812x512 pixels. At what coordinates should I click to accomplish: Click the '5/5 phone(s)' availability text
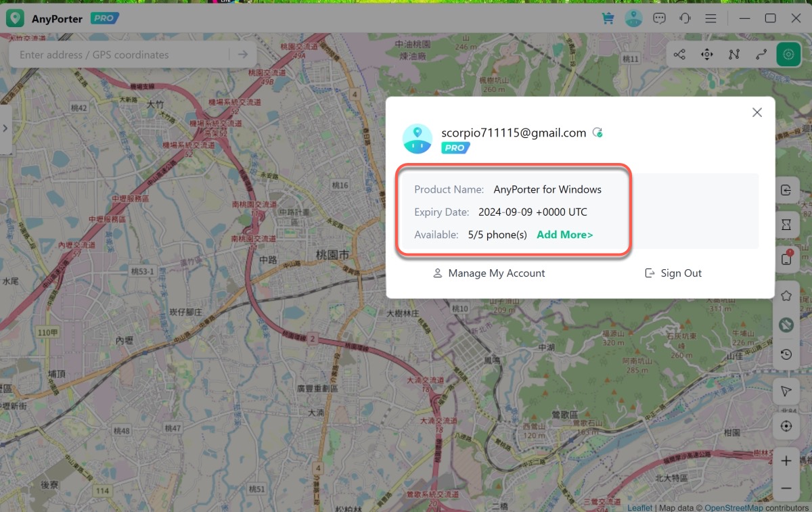(497, 235)
